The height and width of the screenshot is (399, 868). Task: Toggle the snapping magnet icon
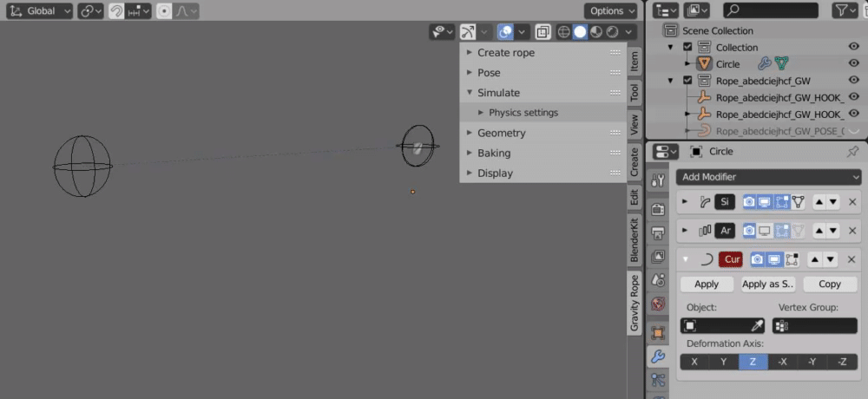(116, 11)
